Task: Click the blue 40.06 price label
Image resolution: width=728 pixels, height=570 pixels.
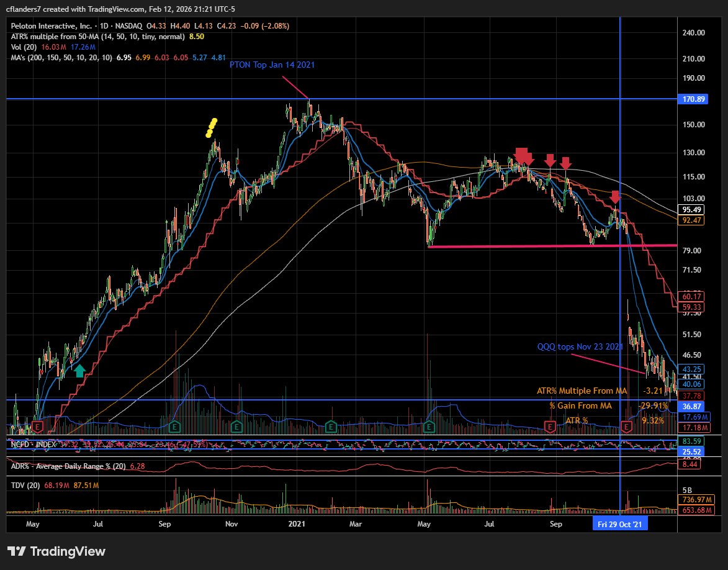Action: click(691, 384)
